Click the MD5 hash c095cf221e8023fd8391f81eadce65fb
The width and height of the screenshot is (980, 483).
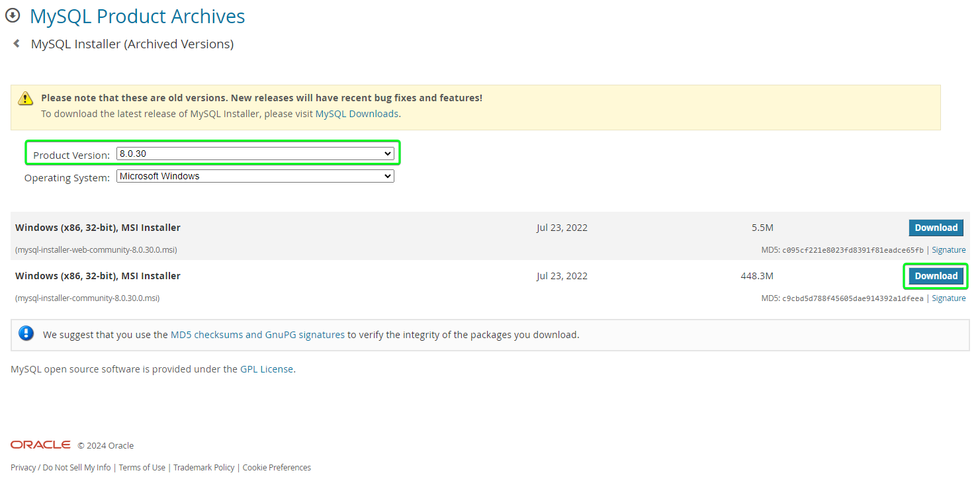853,250
